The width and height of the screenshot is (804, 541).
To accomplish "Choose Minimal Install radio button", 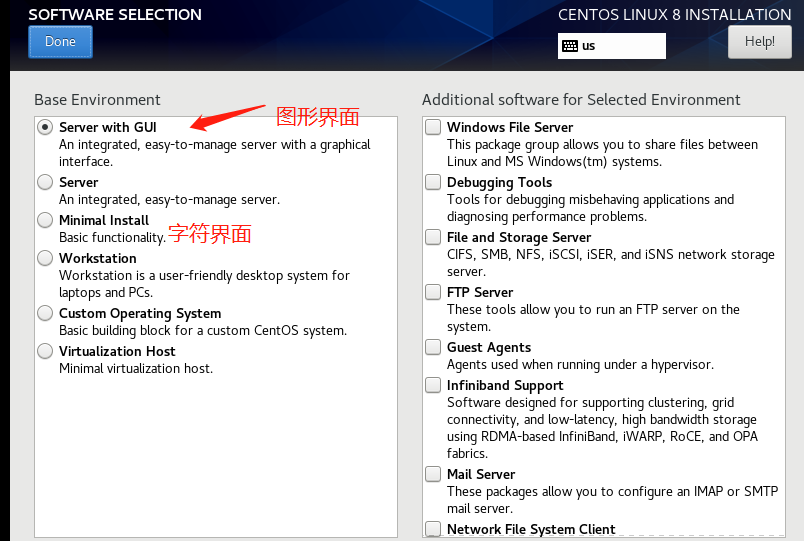I will [x=45, y=220].
